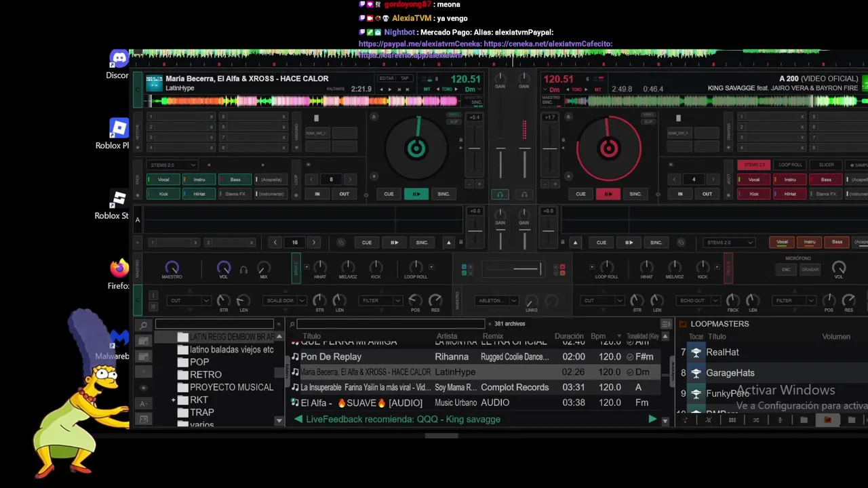This screenshot has height=488, width=868.
Task: Toggle the left deck Instru stem pad
Action: pyautogui.click(x=199, y=180)
